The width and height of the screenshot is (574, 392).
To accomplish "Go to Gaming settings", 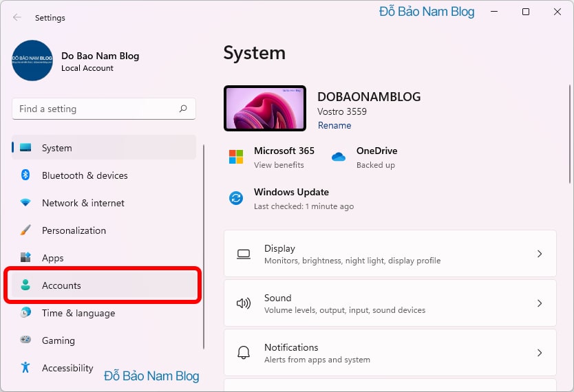I will click(x=104, y=340).
